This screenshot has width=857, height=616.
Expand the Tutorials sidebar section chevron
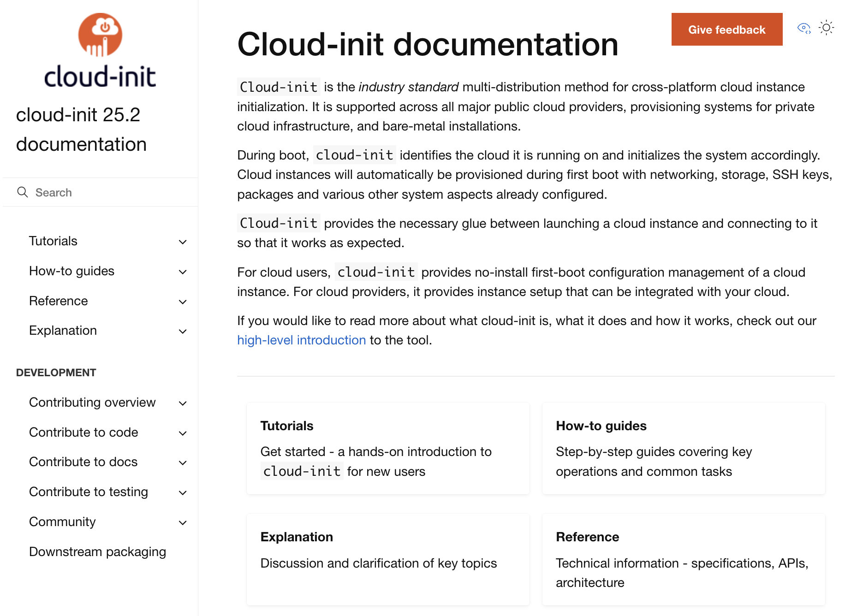[183, 242]
